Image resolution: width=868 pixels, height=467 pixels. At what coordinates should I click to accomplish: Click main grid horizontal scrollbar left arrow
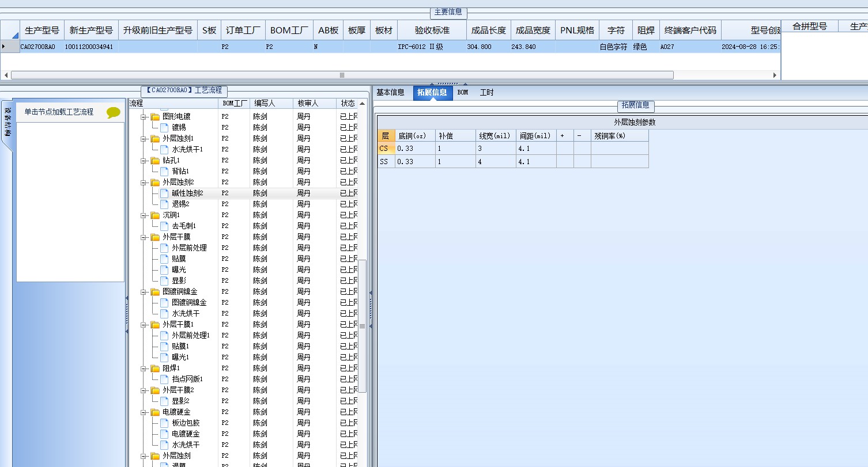[6, 75]
